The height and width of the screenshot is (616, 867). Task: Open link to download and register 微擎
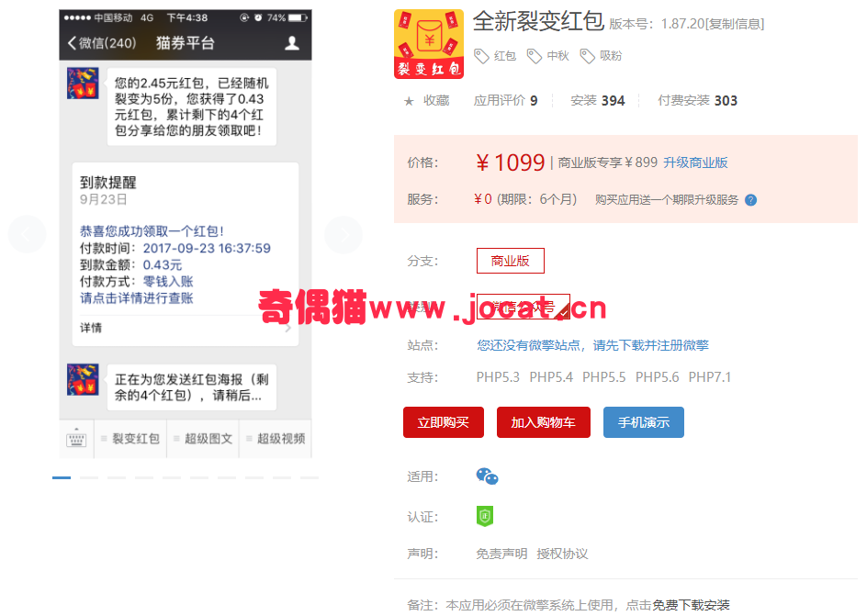tap(592, 345)
